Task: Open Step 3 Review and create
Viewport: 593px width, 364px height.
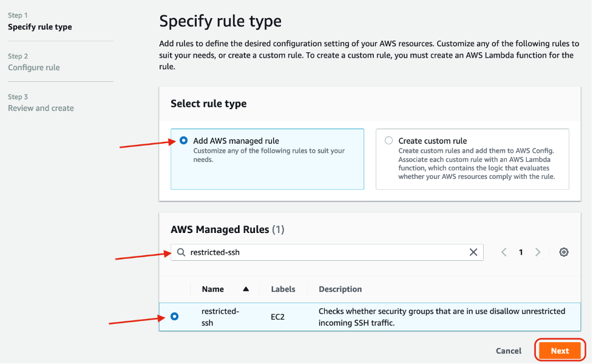Action: click(x=41, y=108)
